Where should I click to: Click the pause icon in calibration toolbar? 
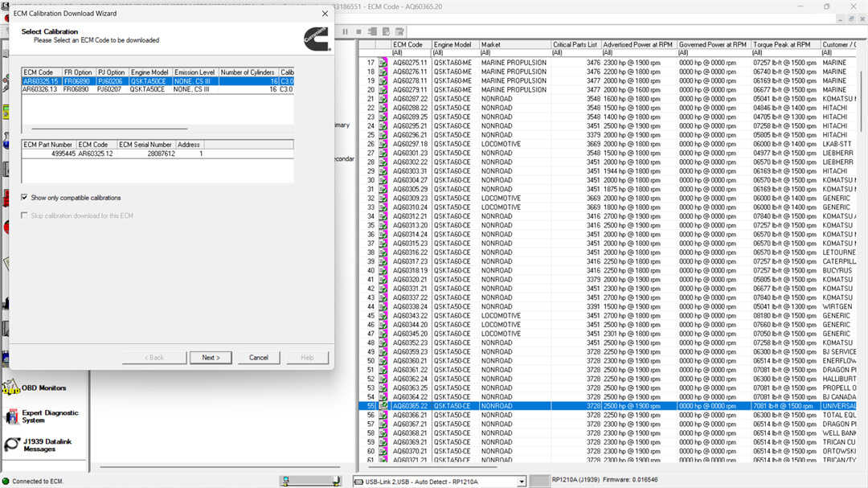point(346,32)
